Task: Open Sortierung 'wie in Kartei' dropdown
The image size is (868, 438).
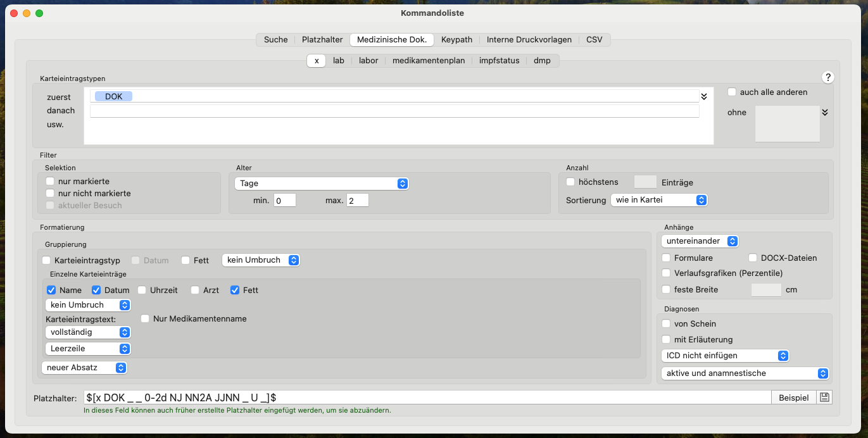Action: pyautogui.click(x=658, y=199)
